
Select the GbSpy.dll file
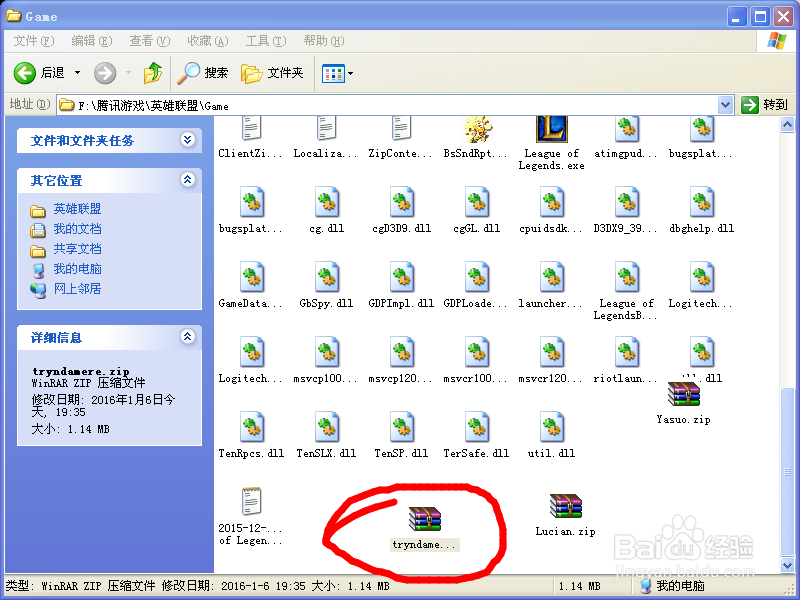(327, 285)
